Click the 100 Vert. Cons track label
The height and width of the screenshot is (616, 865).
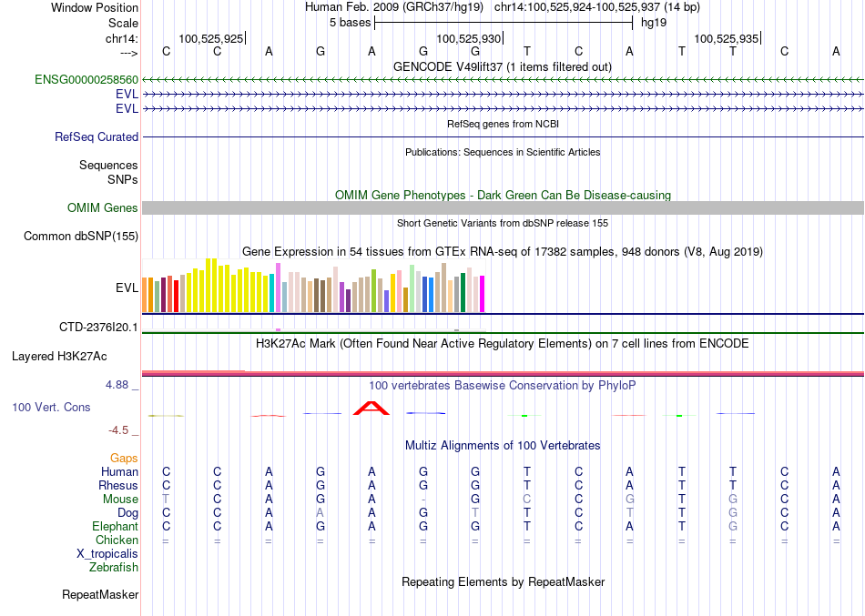click(x=51, y=407)
